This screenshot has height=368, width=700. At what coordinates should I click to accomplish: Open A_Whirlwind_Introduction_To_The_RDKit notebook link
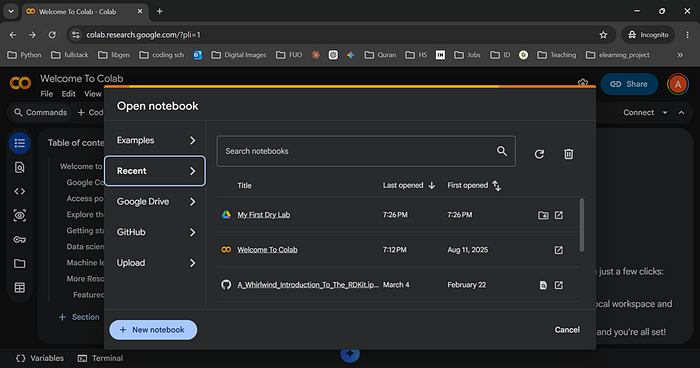click(308, 284)
